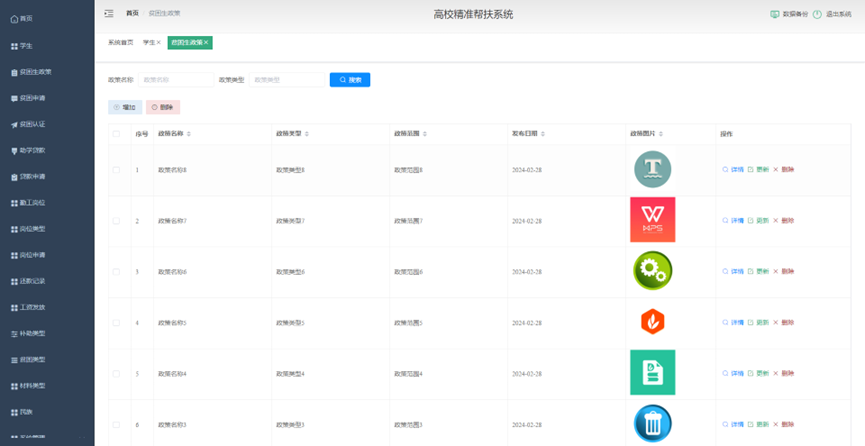This screenshot has height=446, width=865.
Task: Click 删除 in the 政策名称3 row
Action: coord(783,425)
